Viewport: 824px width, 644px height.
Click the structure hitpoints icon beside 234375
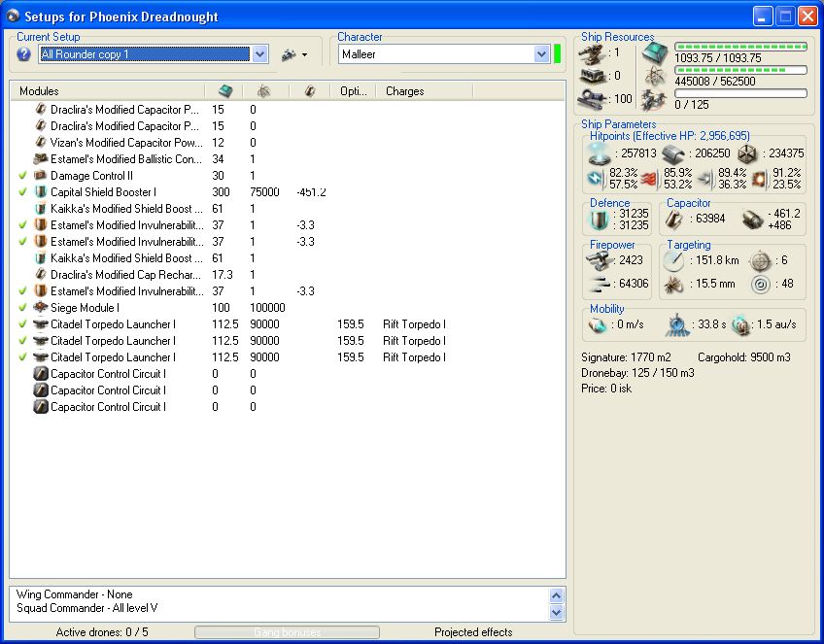746,153
